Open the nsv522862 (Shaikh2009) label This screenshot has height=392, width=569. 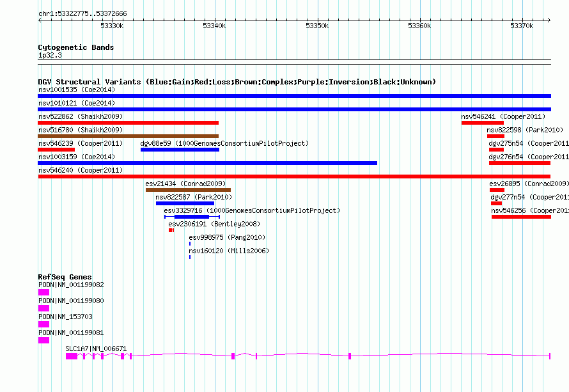[x=81, y=116]
